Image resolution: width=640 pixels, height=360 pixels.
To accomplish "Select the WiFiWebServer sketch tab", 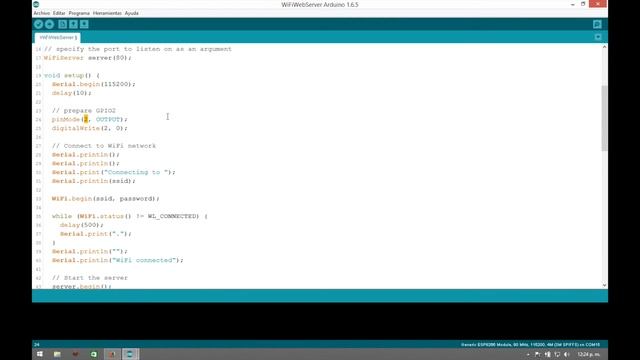I will 58,38.
